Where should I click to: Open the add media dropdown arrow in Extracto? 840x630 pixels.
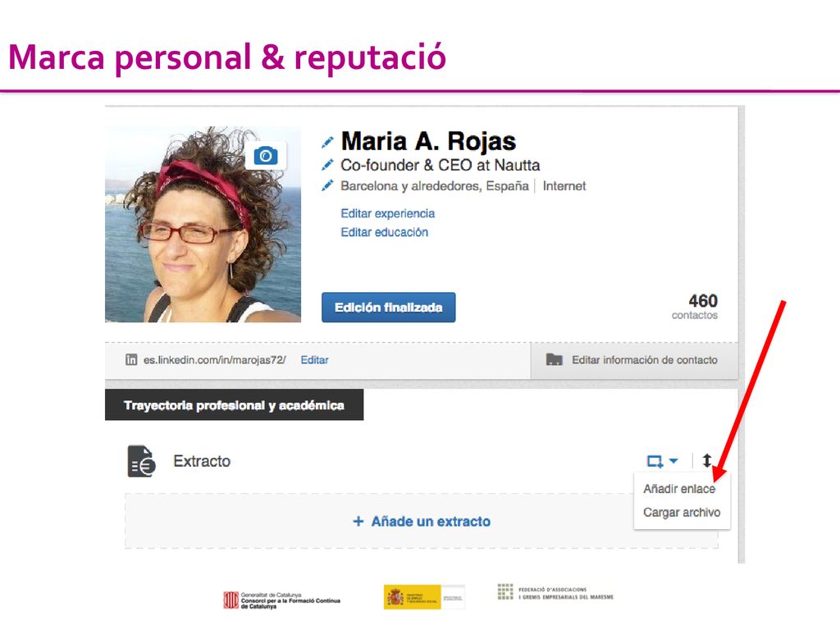[674, 461]
